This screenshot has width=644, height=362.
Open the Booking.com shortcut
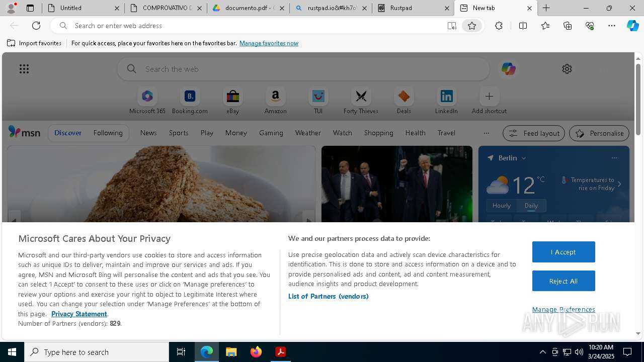click(x=190, y=101)
